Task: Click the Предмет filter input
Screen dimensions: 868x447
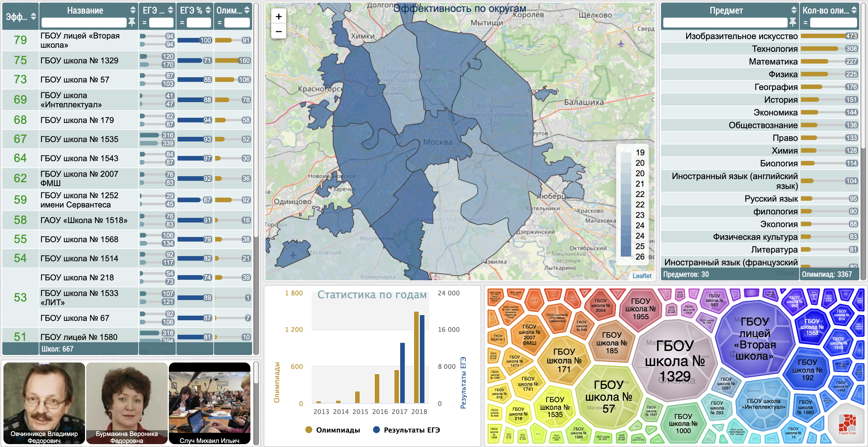Action: coord(725,23)
